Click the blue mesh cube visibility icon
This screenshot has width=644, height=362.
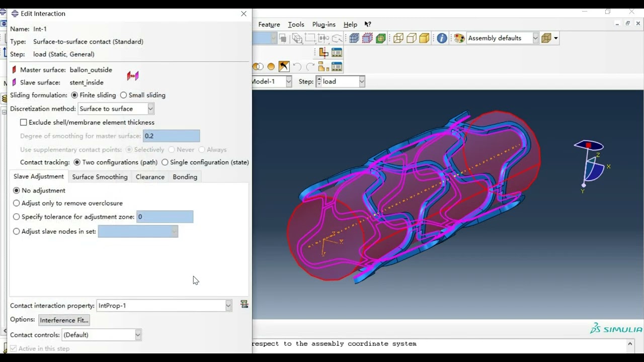[354, 38]
